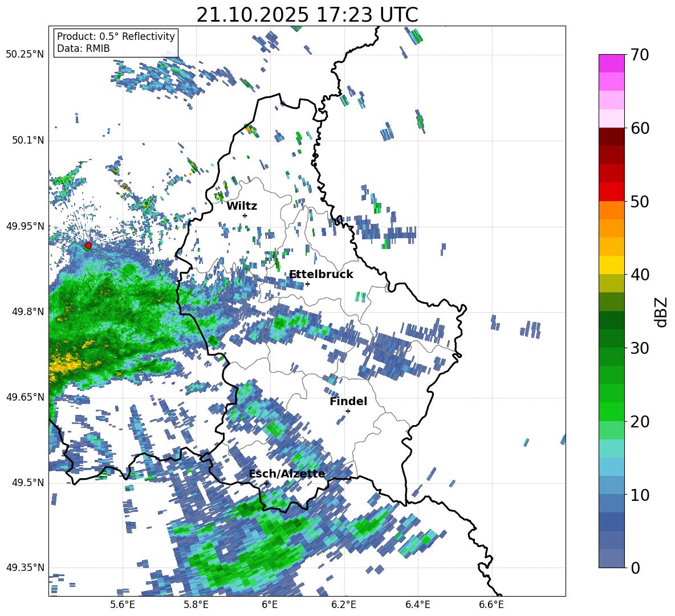Click the colorbar tick label 70
The height and width of the screenshot is (616, 675).
pyautogui.click(x=640, y=55)
